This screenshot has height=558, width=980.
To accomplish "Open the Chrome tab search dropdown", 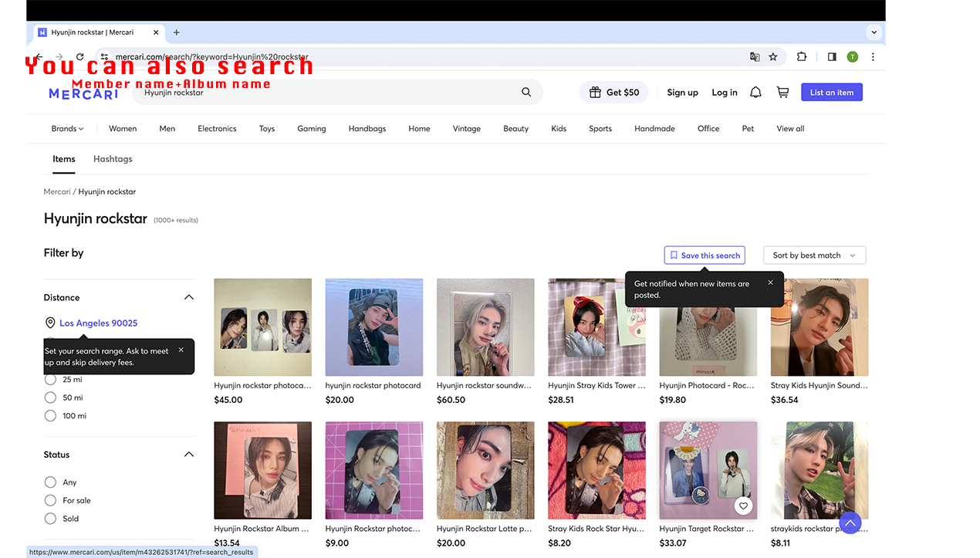I will (874, 32).
